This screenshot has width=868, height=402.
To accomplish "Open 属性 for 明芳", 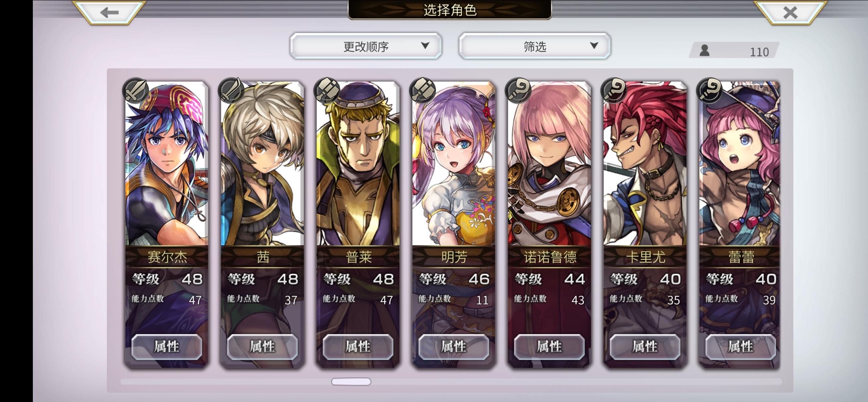I will (454, 347).
